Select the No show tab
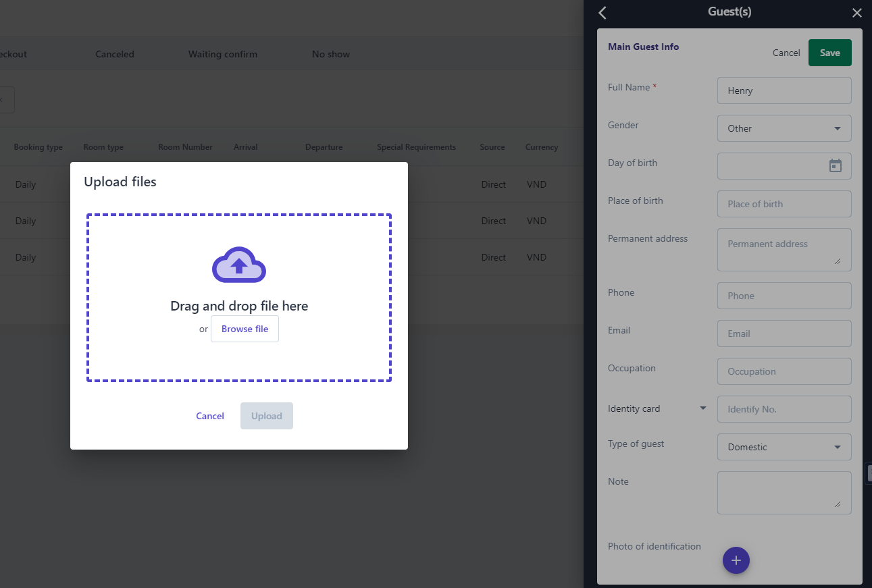This screenshot has height=588, width=872. click(x=331, y=54)
